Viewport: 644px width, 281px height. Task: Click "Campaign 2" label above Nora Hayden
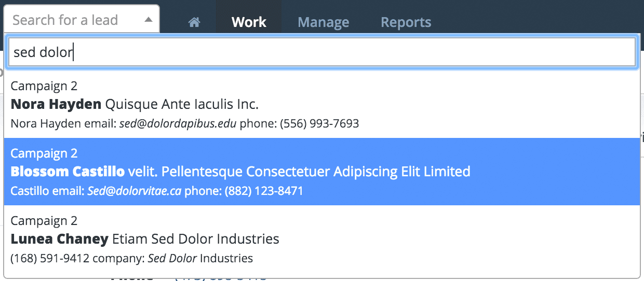click(x=44, y=86)
